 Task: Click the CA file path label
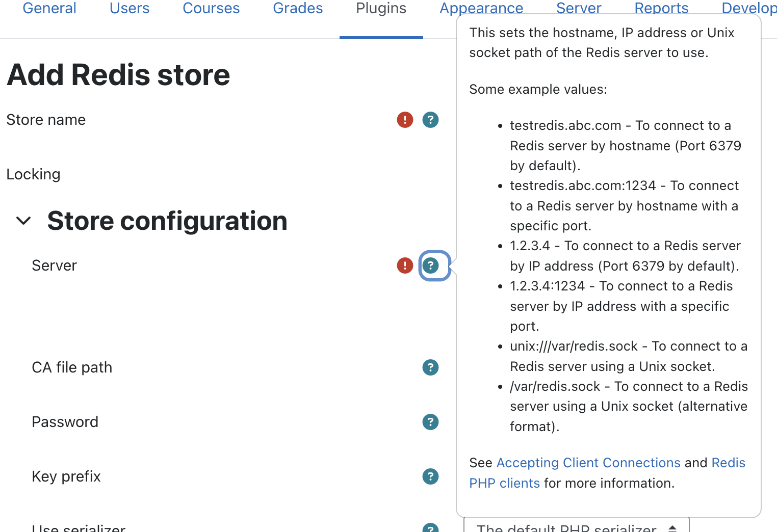(72, 367)
